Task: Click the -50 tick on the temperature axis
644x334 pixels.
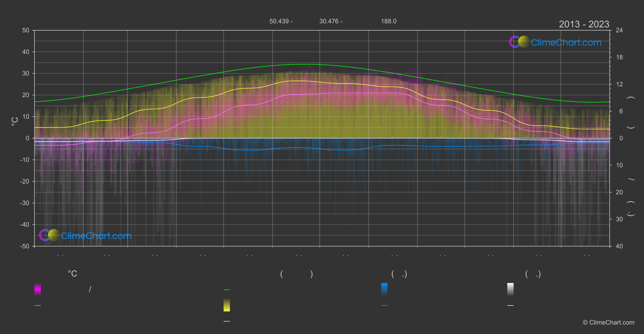Action: coord(25,246)
